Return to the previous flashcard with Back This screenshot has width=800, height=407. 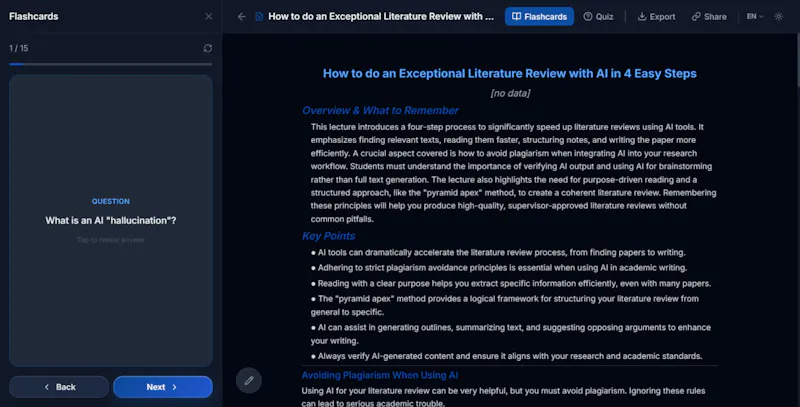tap(59, 387)
